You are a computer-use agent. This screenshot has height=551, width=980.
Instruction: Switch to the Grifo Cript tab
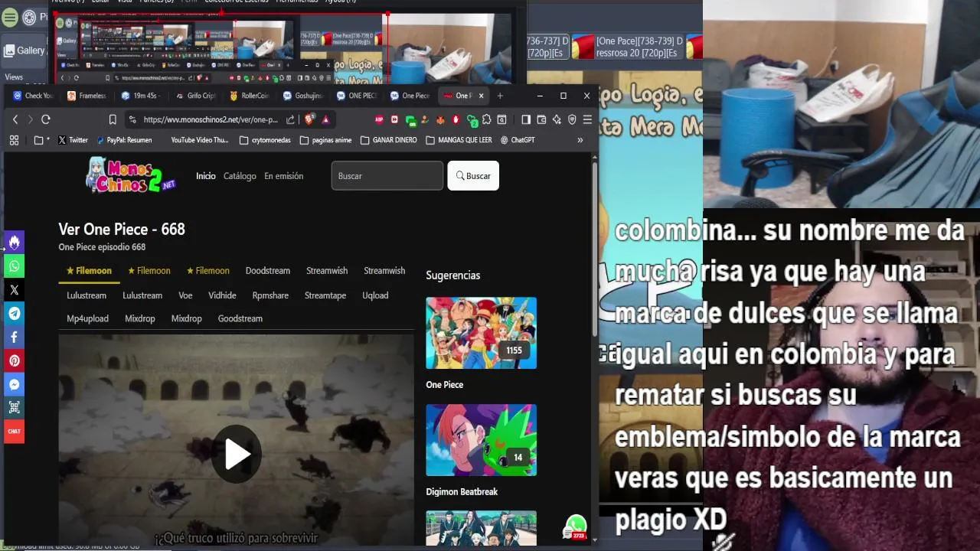[x=195, y=96]
